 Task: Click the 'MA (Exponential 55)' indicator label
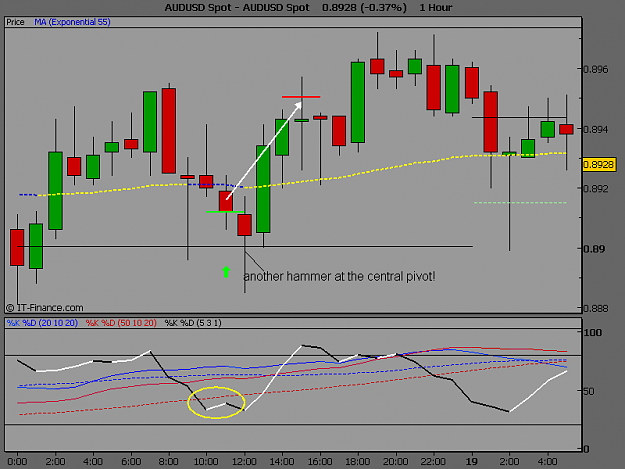tap(72, 22)
